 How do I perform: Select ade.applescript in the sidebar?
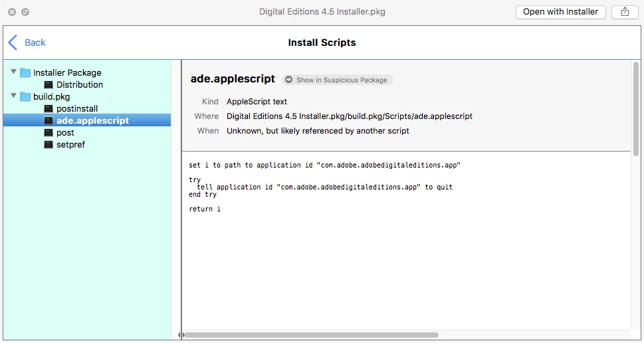pyautogui.click(x=87, y=120)
